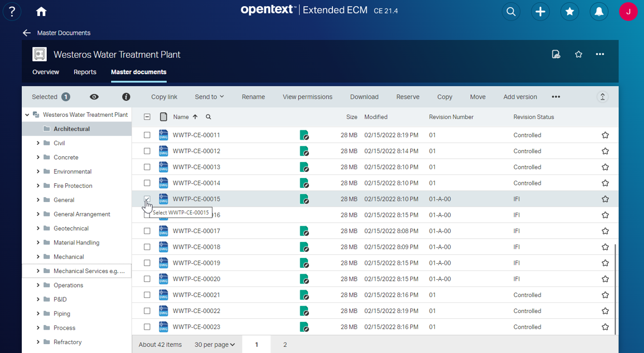Image resolution: width=644 pixels, height=353 pixels.
Task: Open the Send to dropdown menu
Action: (209, 97)
